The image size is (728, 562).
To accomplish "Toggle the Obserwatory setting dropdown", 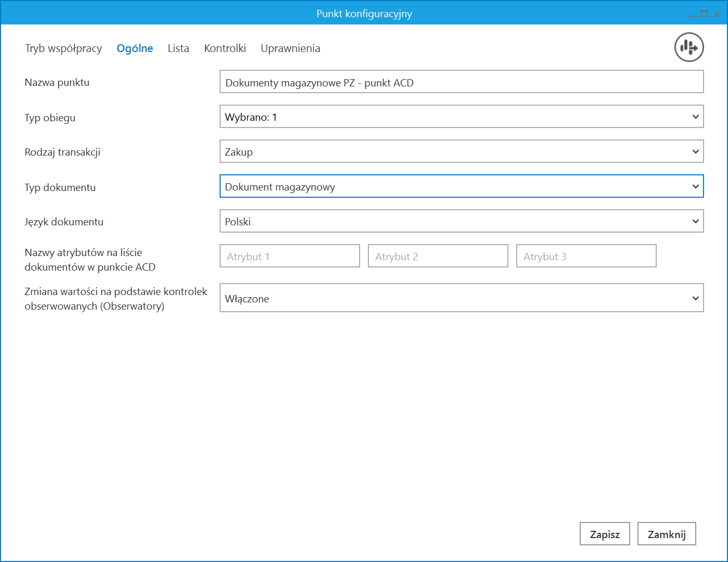I will coord(461,298).
